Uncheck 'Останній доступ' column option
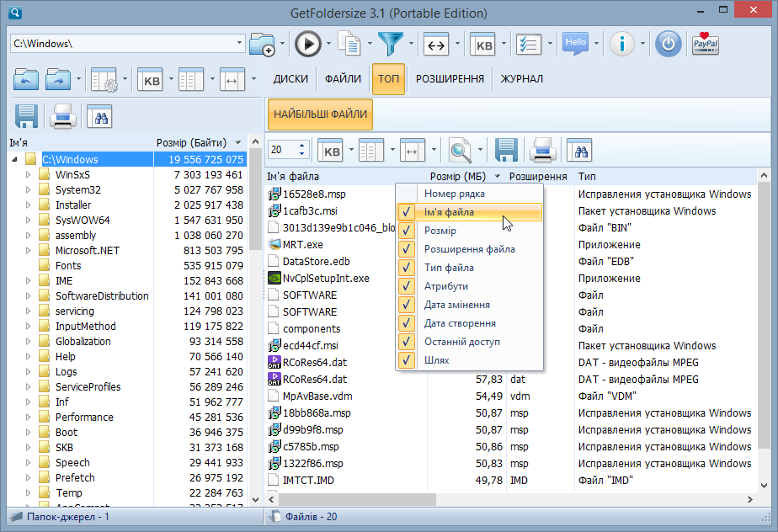 469,342
